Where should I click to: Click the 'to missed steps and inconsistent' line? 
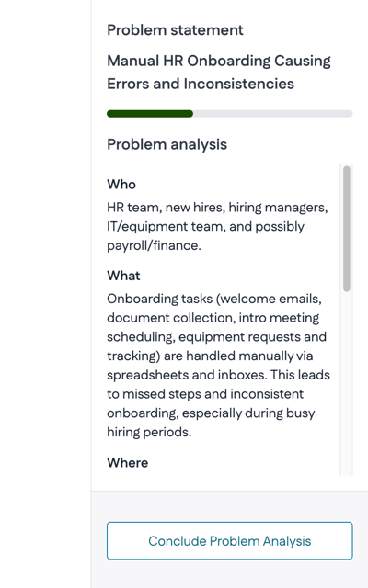[x=205, y=394]
